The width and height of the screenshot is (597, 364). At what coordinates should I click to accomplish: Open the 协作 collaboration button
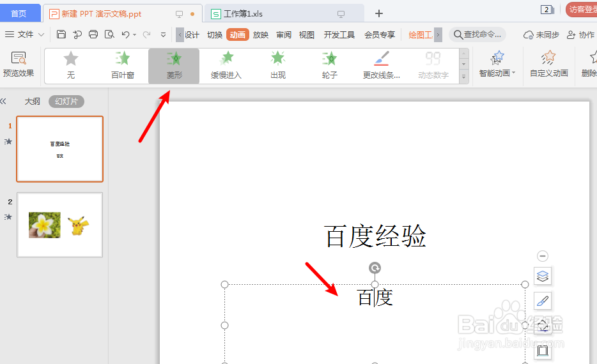click(x=580, y=34)
